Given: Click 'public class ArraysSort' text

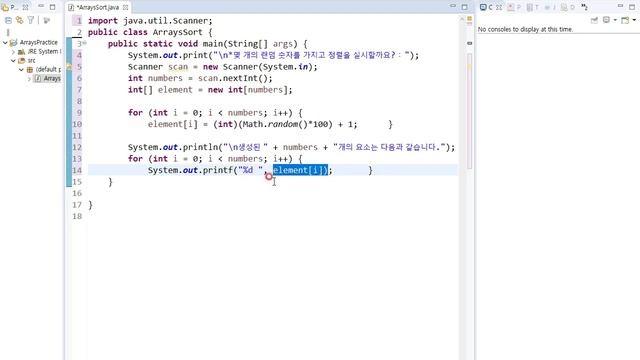Looking at the screenshot, I should pos(145,32).
